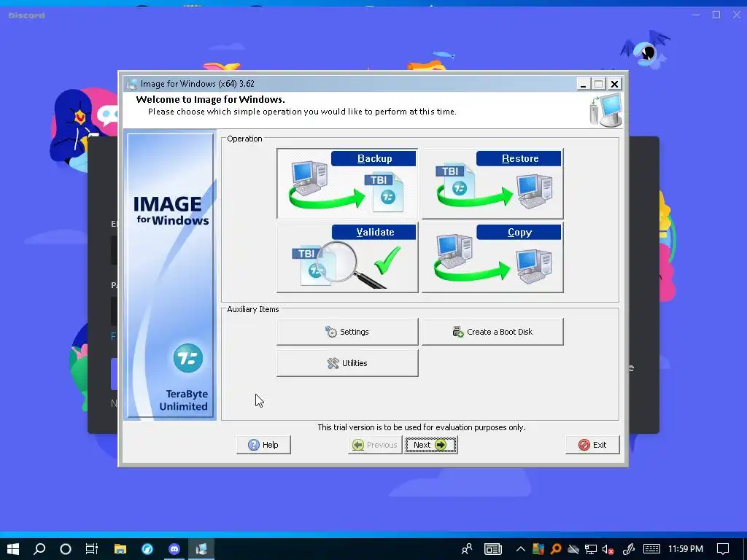Click the TeraByte Unlimited logo in the sidebar
The width and height of the screenshot is (747, 560).
[x=187, y=358]
